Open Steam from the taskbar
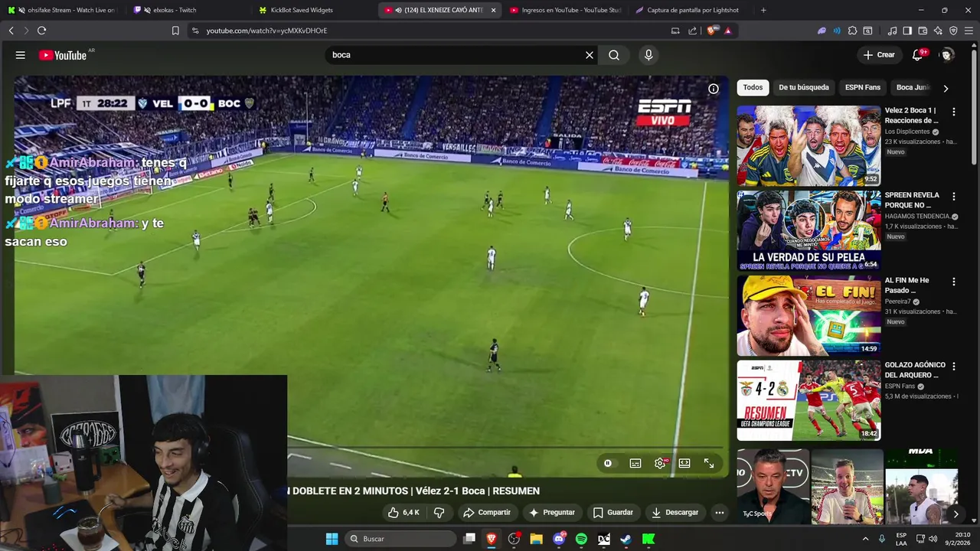Viewport: 980px width, 551px height. 626,539
